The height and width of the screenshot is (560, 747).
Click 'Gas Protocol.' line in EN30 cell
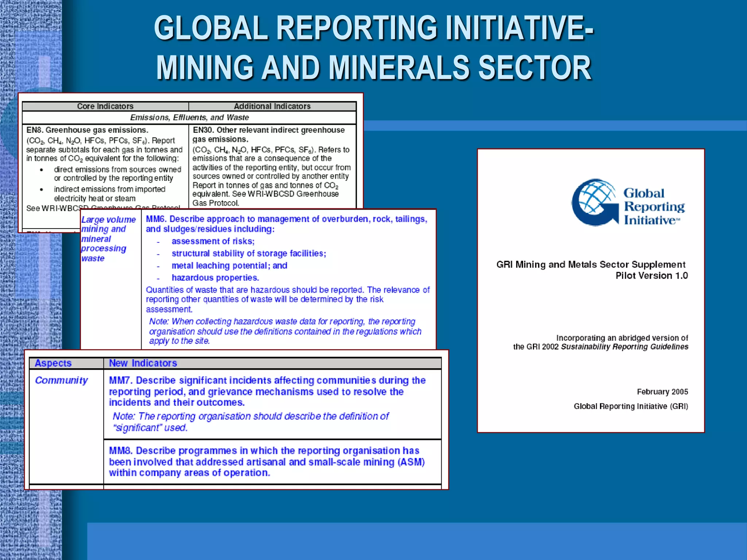216,203
